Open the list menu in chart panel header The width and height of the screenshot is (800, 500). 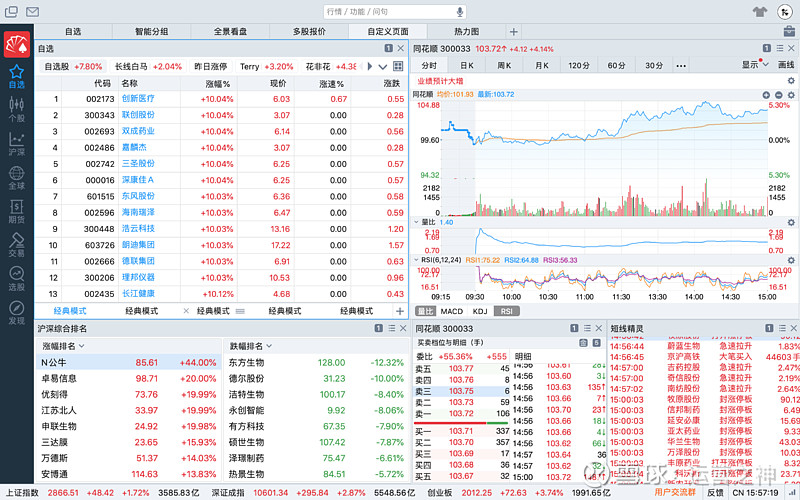(x=780, y=48)
